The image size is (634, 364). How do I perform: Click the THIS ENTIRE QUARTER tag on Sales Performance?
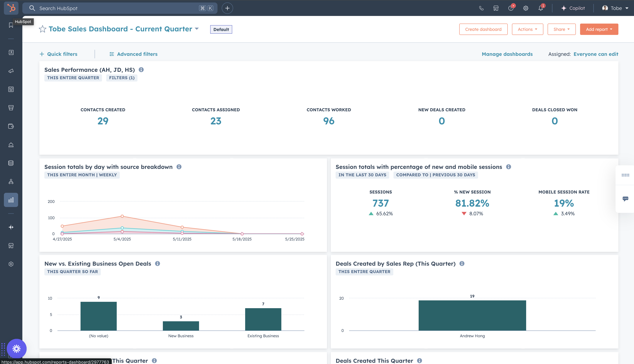click(73, 78)
